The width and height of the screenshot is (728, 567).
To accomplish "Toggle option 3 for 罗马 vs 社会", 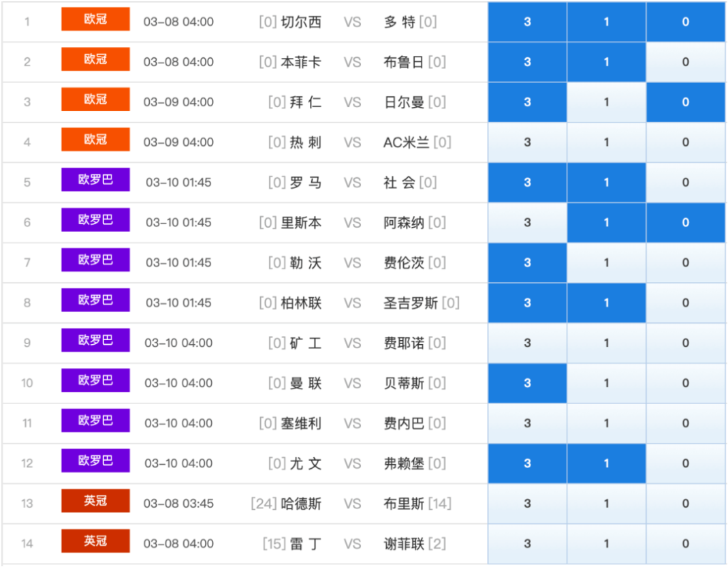I will [527, 182].
